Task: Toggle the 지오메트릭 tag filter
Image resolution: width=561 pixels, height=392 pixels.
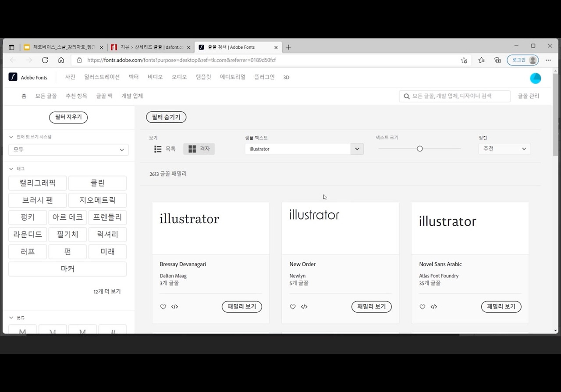Action: pos(97,200)
